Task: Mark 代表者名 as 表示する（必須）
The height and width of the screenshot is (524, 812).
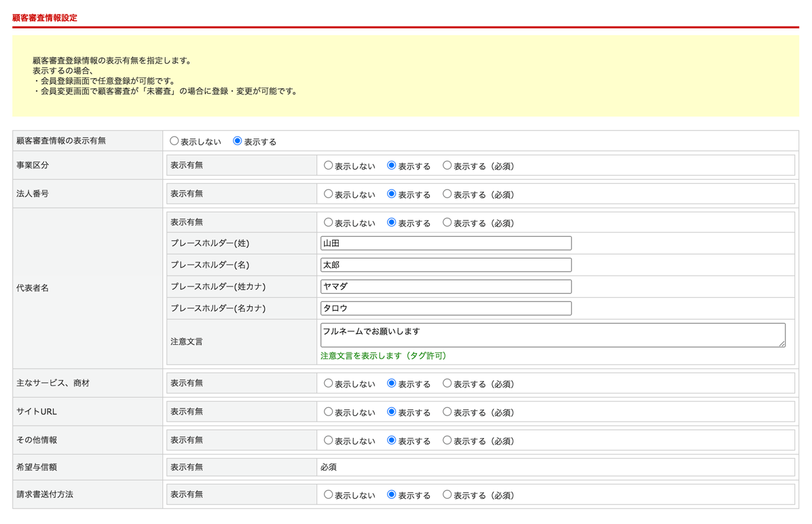Action: 447,223
